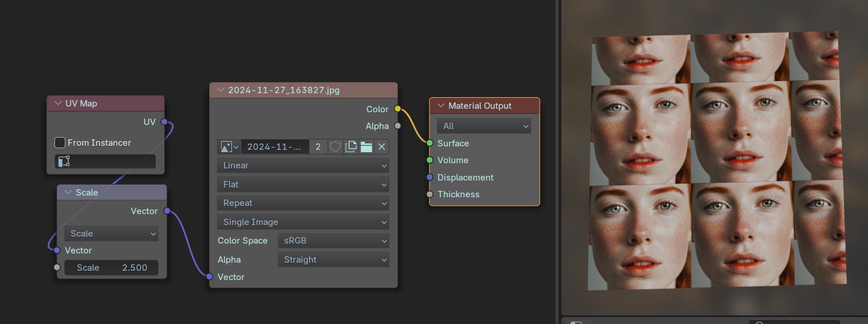Image resolution: width=868 pixels, height=324 pixels.
Task: Click the UV output socket
Action: click(164, 122)
